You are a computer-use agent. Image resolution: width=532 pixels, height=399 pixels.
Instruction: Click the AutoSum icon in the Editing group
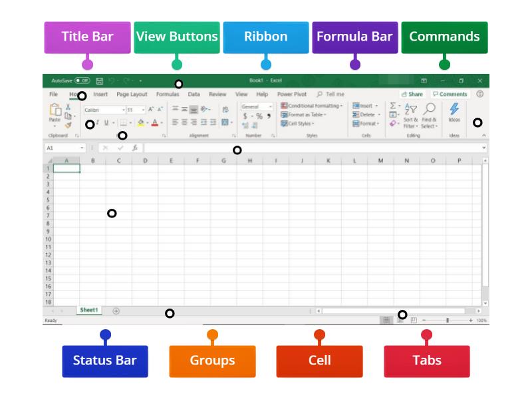(392, 106)
